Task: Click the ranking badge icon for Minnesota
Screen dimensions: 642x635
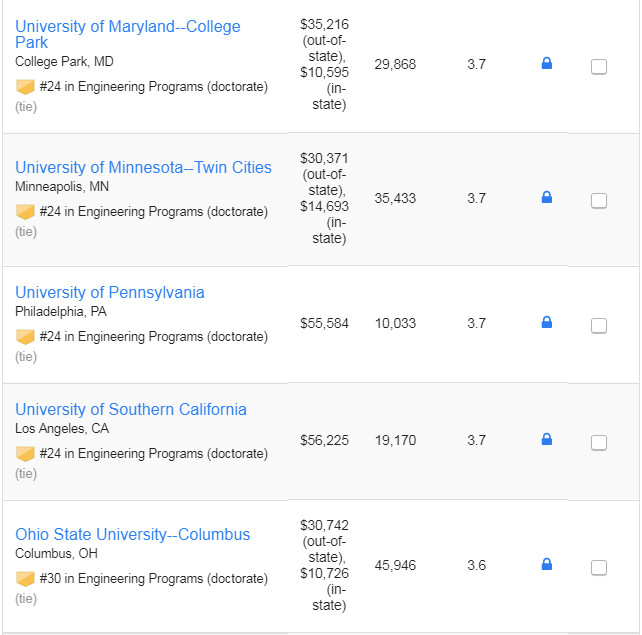Action: [25, 212]
